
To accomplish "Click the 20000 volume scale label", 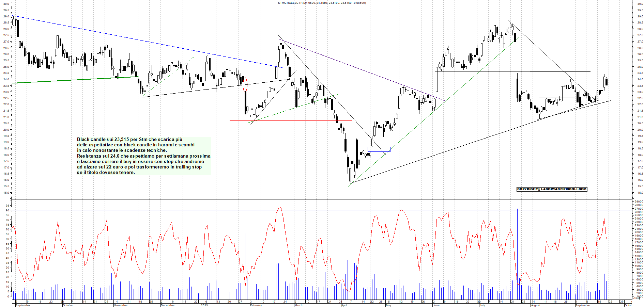I will tap(639, 232).
